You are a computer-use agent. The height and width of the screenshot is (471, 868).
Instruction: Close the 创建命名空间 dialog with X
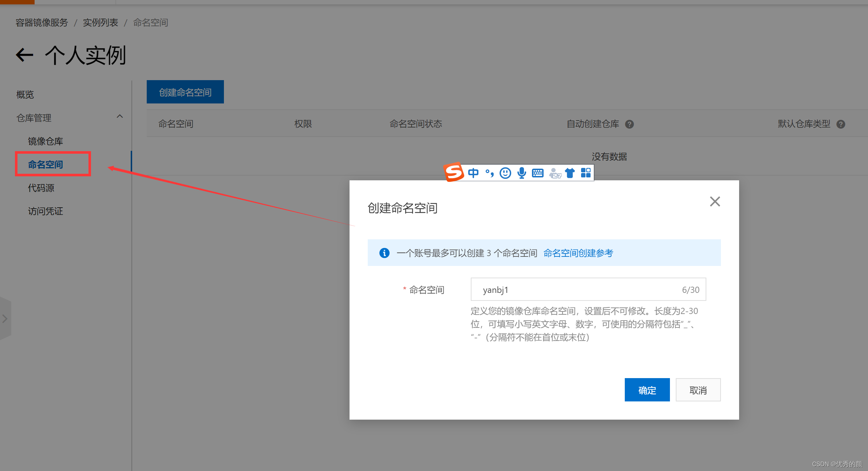[715, 201]
